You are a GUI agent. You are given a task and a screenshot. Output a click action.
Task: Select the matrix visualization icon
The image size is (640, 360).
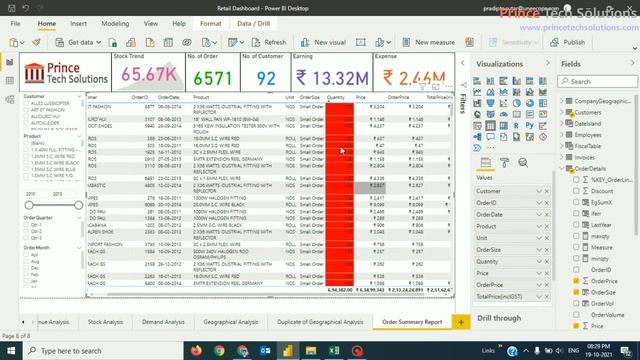point(504,126)
